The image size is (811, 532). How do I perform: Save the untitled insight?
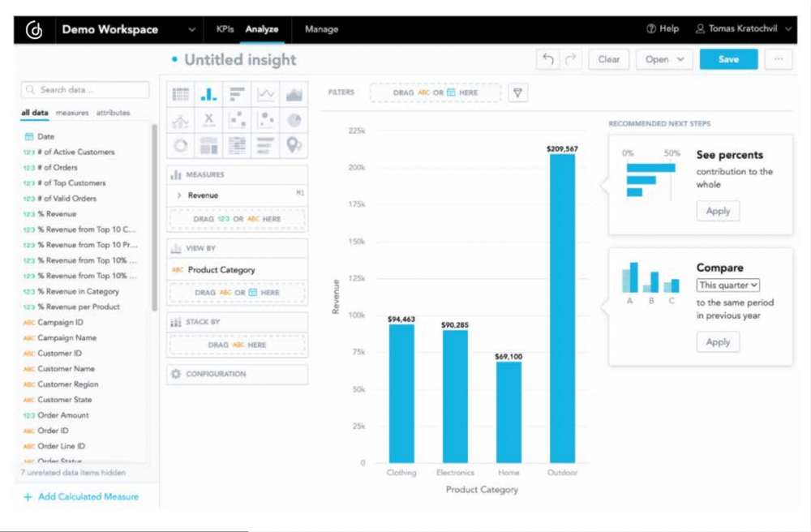(727, 58)
